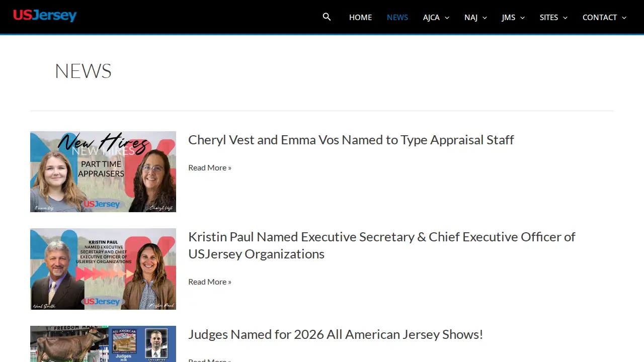The width and height of the screenshot is (644, 362).
Task: Go to the HOME menu item
Action: click(x=360, y=17)
